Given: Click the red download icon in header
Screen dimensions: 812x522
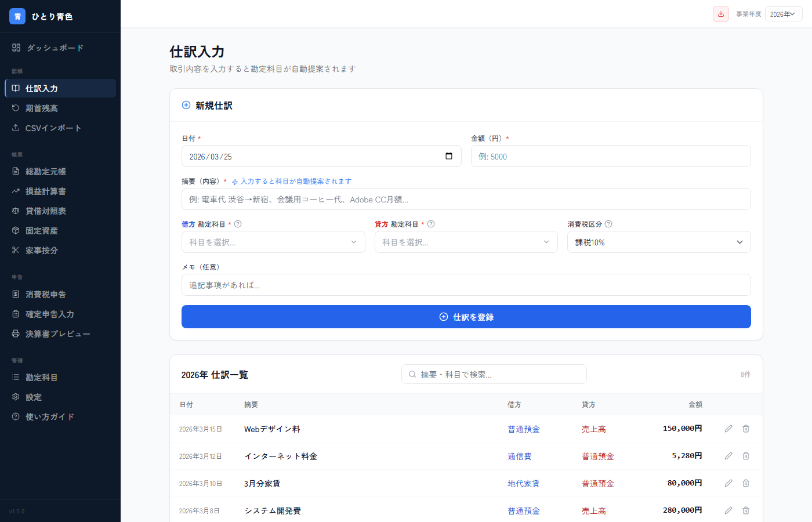Looking at the screenshot, I should point(720,14).
